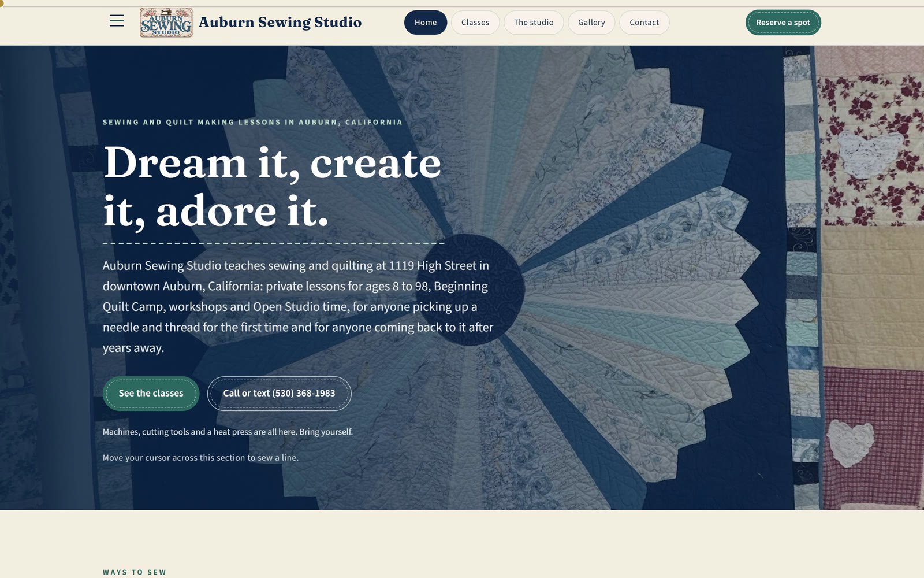Click the hint 'Move your cursor across this section'
The image size is (924, 578).
point(200,458)
